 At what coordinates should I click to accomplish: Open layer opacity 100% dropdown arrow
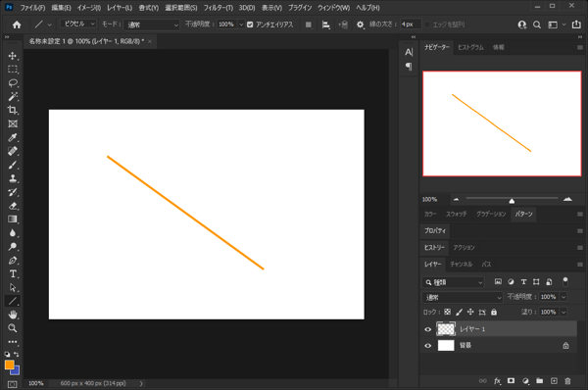[563, 297]
